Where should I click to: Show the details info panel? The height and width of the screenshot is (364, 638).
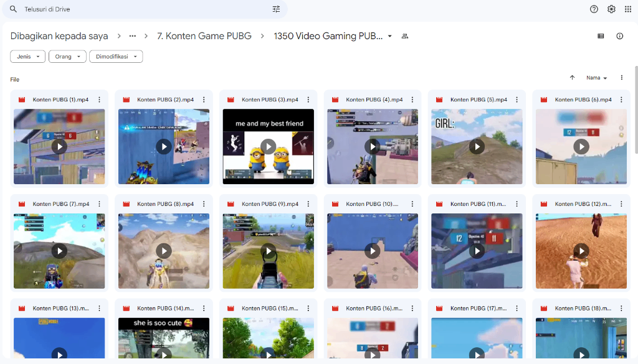[x=619, y=36]
